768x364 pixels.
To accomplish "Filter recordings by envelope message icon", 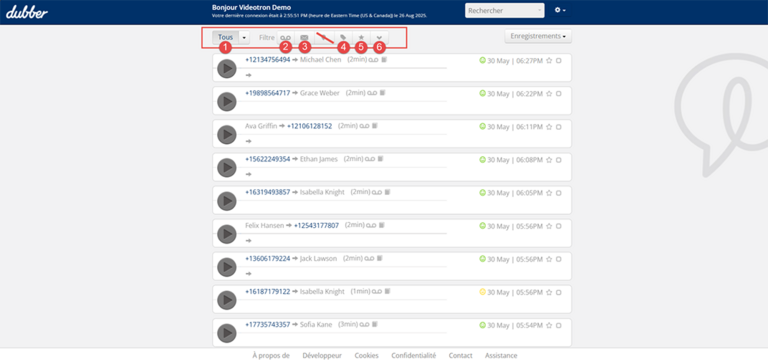I will tap(304, 37).
